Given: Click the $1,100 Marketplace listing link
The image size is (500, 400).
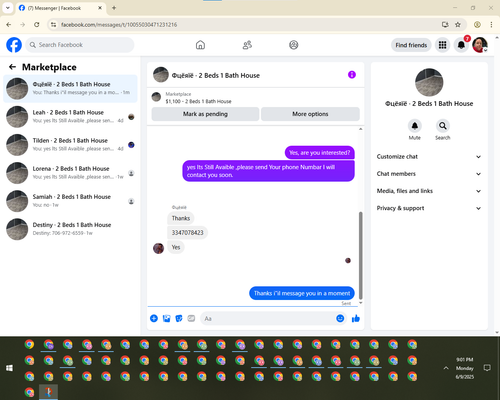Looking at the screenshot, I should coord(198,101).
